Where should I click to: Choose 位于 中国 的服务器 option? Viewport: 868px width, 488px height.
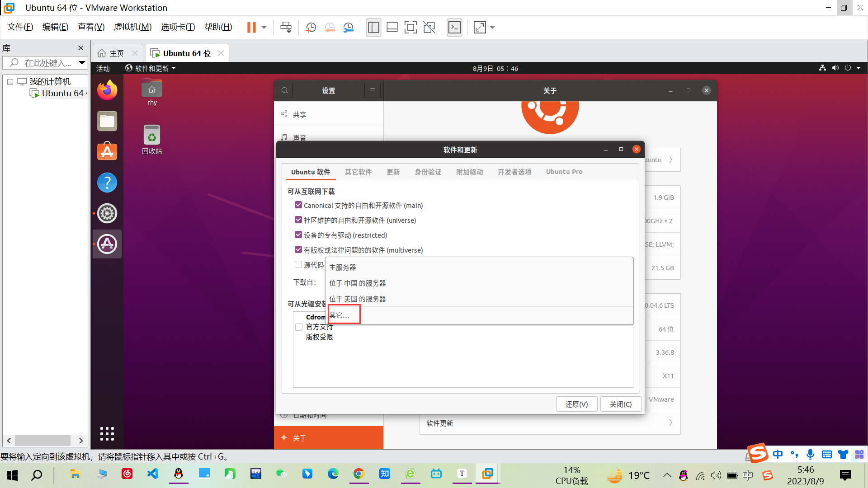coord(480,283)
